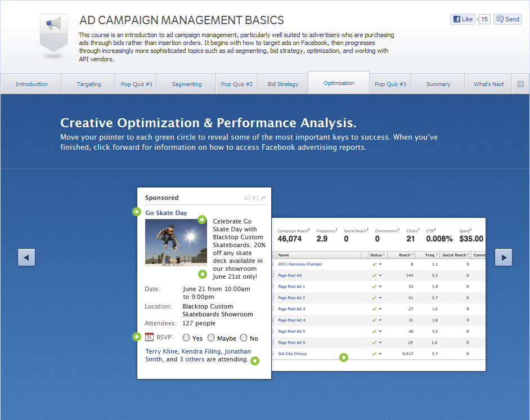Click the Name column header
The image size is (530, 420).
coord(319,255)
